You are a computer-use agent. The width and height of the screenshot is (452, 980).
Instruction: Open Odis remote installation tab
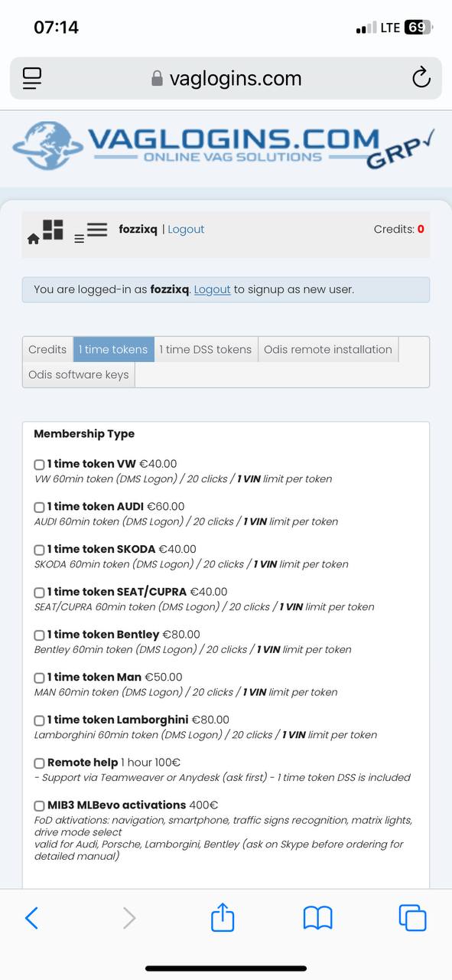pos(328,349)
